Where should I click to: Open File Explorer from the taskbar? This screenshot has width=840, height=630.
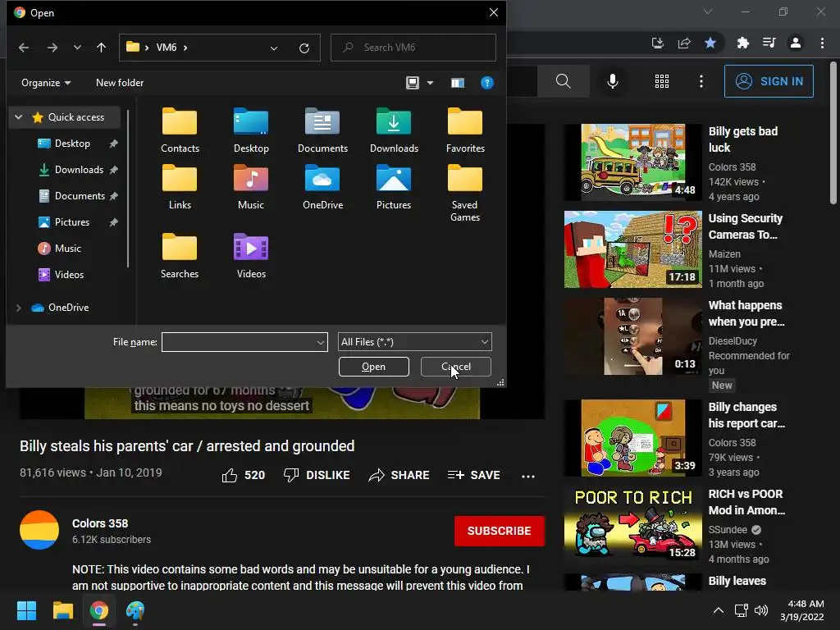(63, 610)
